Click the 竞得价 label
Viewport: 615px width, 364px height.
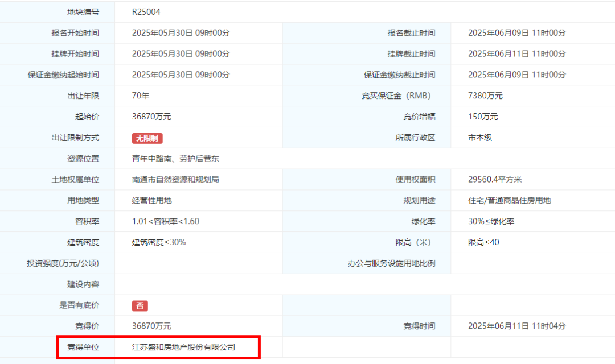(87, 326)
